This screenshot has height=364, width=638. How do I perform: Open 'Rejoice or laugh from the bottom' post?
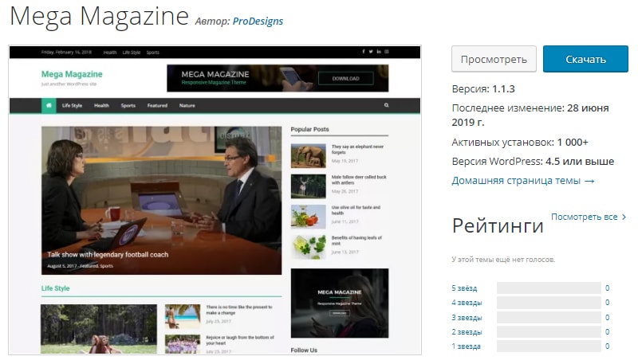[x=240, y=340]
